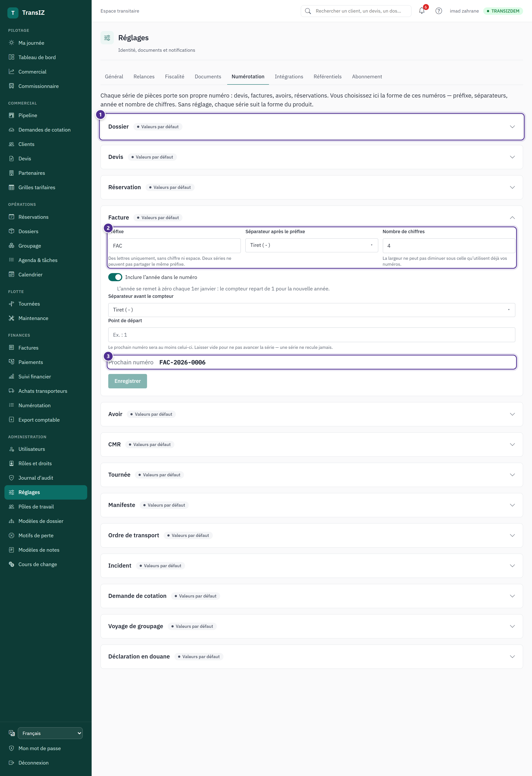This screenshot has height=776, width=532.
Task: Open Groupage in sidebar
Action: (x=46, y=245)
